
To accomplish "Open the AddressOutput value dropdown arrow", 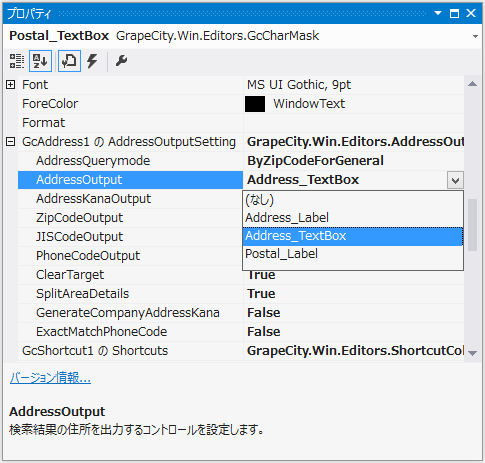I will 455,180.
